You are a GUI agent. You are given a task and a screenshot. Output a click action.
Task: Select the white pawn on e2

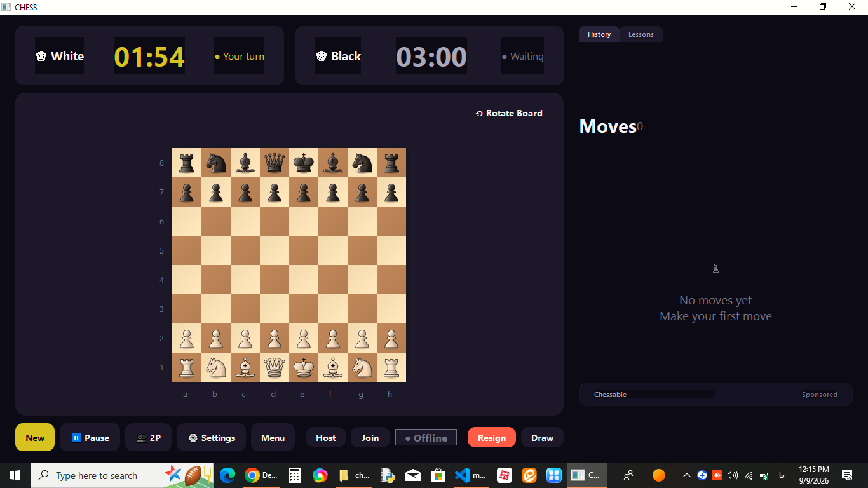pyautogui.click(x=304, y=338)
